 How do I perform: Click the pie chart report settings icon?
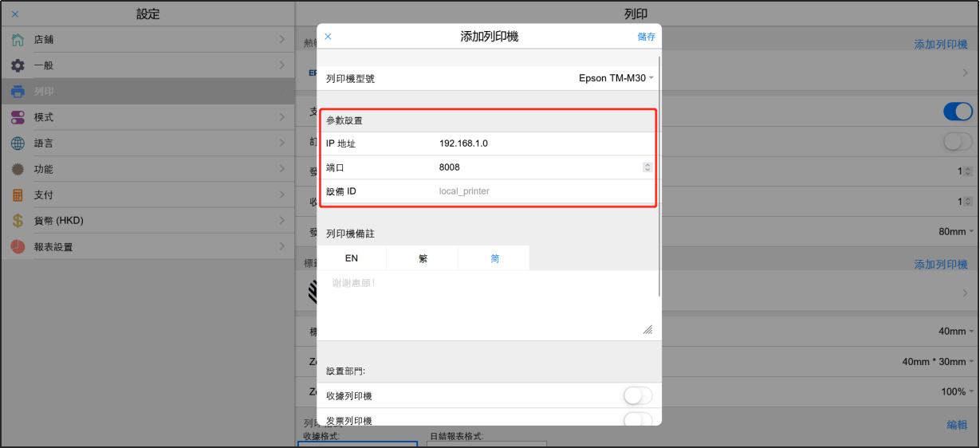click(18, 247)
